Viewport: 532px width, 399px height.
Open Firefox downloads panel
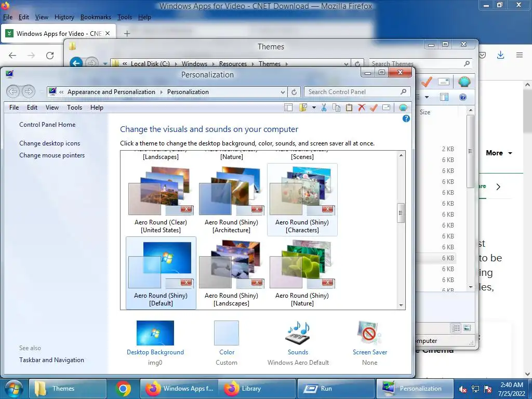tap(500, 55)
